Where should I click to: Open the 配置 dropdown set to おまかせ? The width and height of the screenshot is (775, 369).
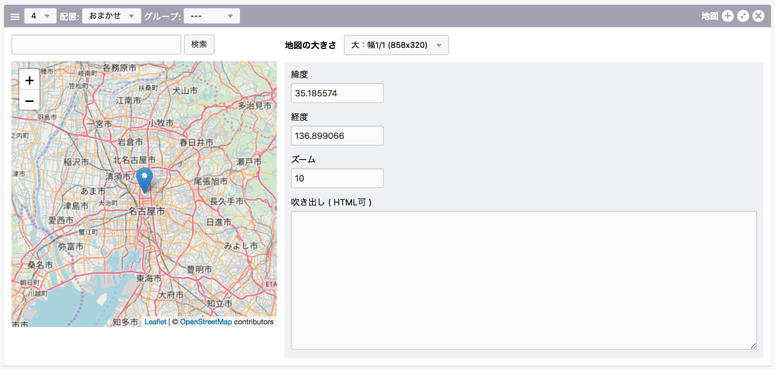pyautogui.click(x=111, y=16)
